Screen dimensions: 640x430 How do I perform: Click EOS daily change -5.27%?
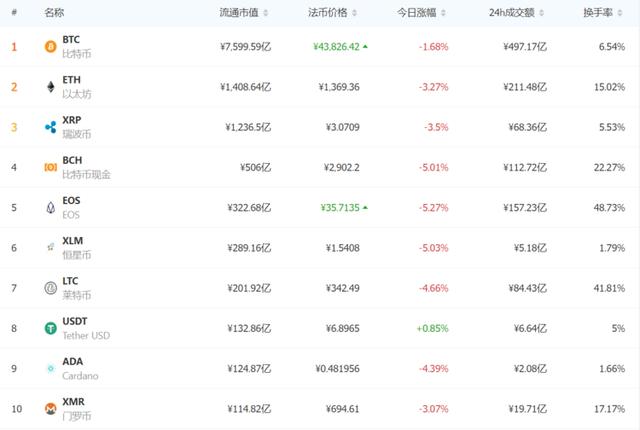coord(433,208)
